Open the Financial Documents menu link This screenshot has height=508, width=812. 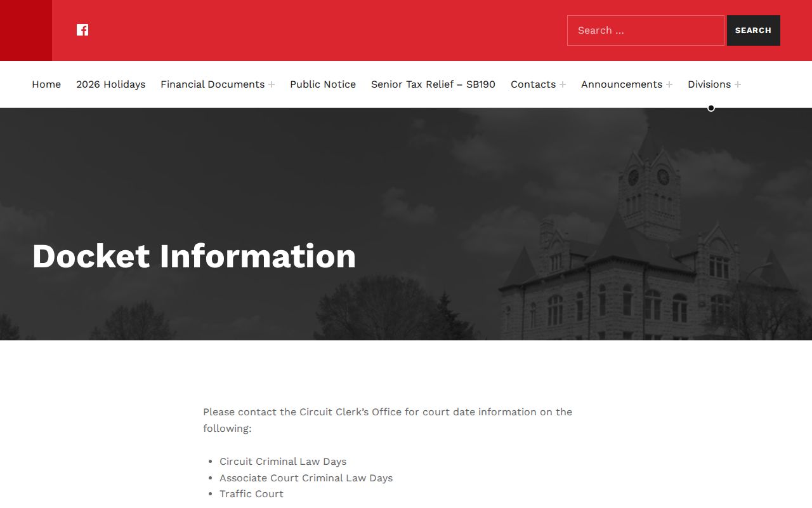click(x=213, y=84)
